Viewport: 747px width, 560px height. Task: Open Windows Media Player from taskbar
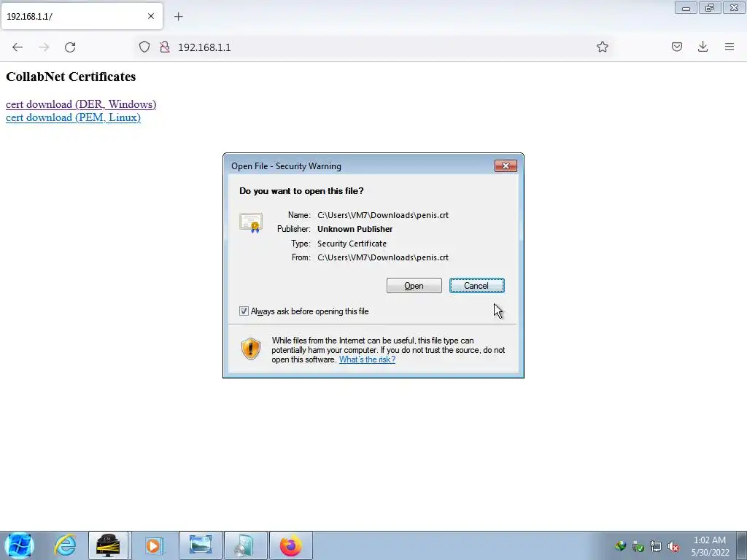tap(153, 545)
